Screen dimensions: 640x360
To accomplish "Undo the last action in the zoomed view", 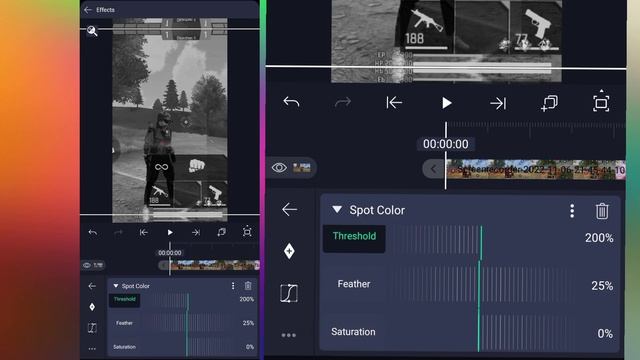I will [x=291, y=102].
